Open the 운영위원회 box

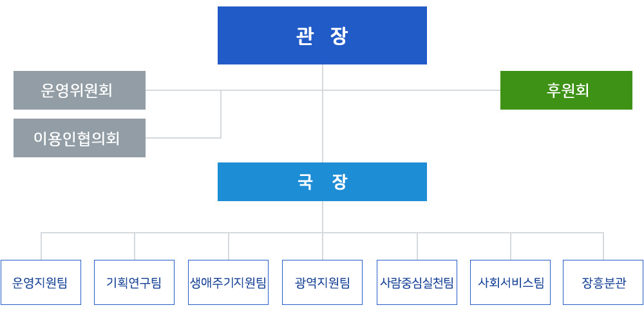point(79,90)
